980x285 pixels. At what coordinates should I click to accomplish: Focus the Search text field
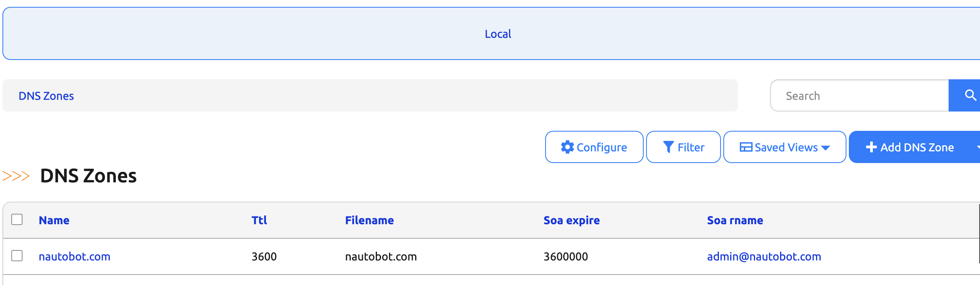point(859,95)
